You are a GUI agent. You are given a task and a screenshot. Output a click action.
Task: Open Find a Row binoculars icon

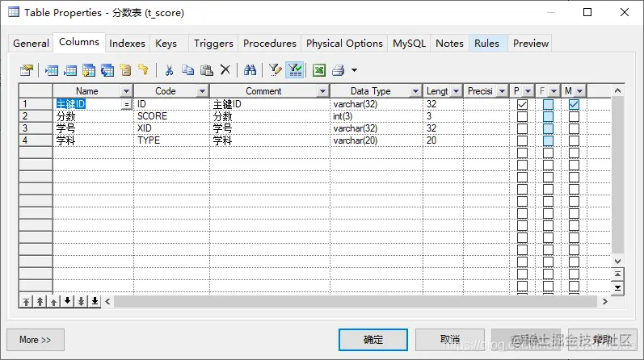pos(250,70)
